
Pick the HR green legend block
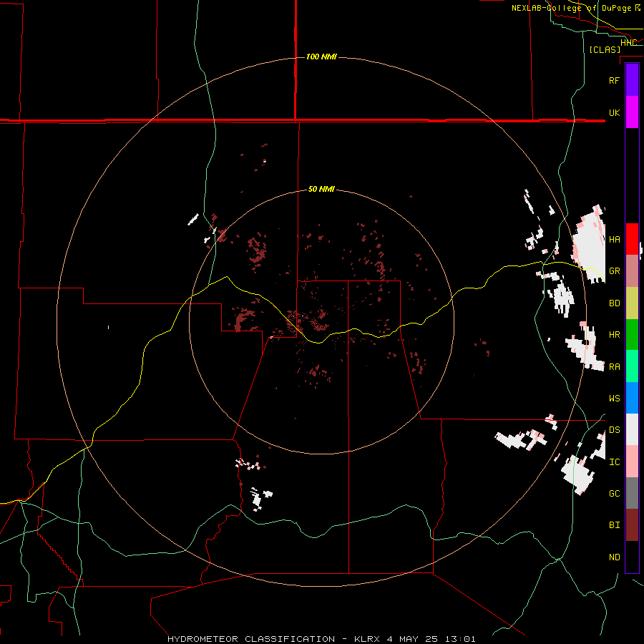pos(632,335)
